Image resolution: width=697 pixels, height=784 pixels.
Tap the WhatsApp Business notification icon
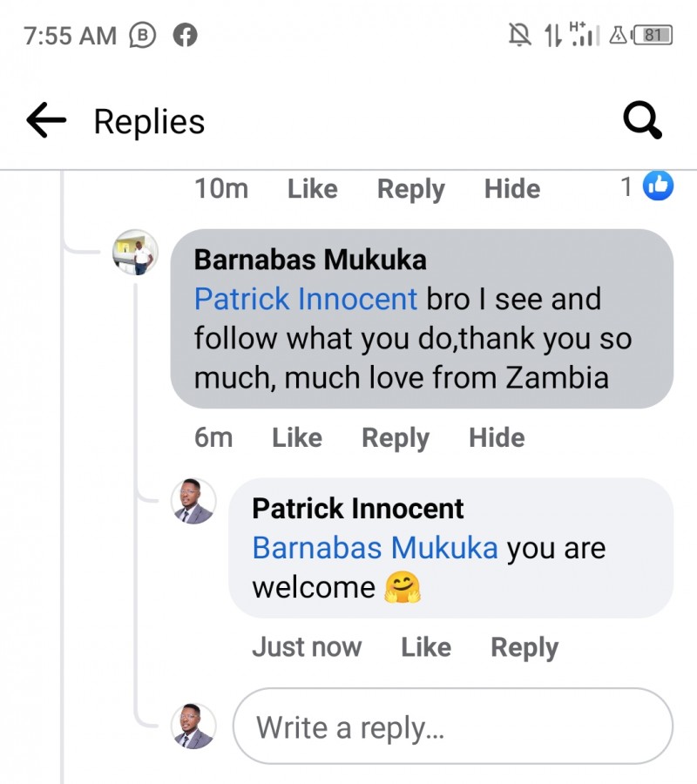tap(143, 36)
